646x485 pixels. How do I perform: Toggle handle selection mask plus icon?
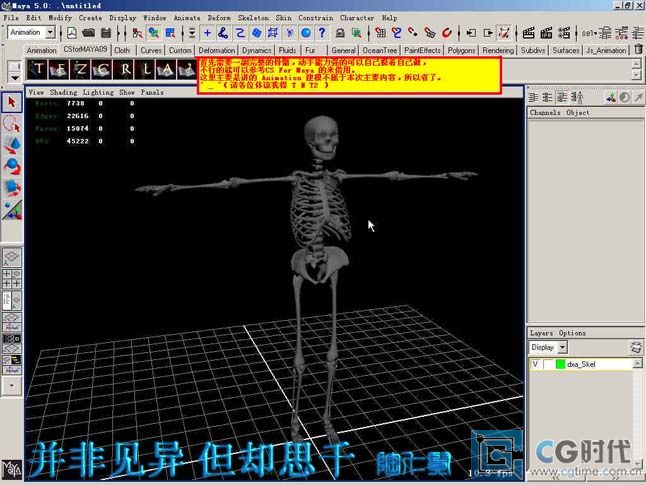[207, 33]
